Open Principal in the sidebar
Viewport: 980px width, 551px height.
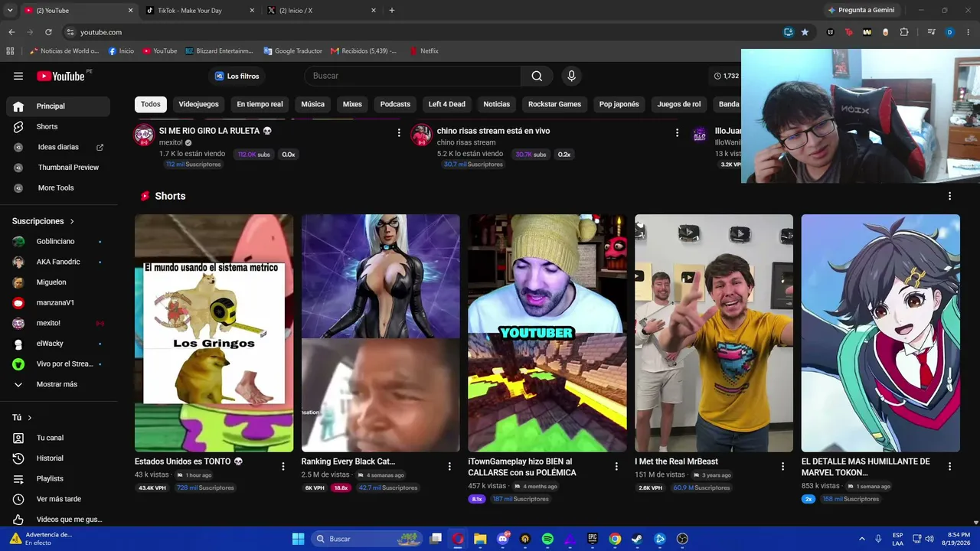58,106
